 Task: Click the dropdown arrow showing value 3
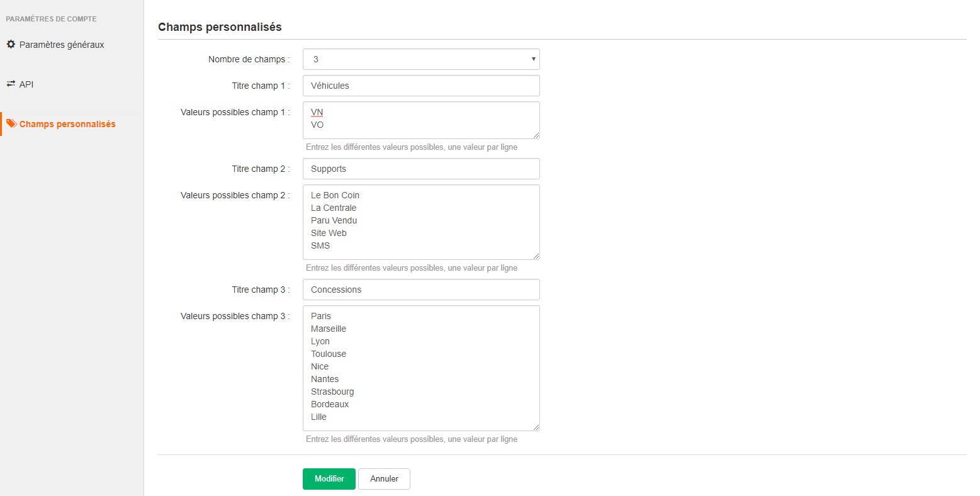click(x=532, y=59)
